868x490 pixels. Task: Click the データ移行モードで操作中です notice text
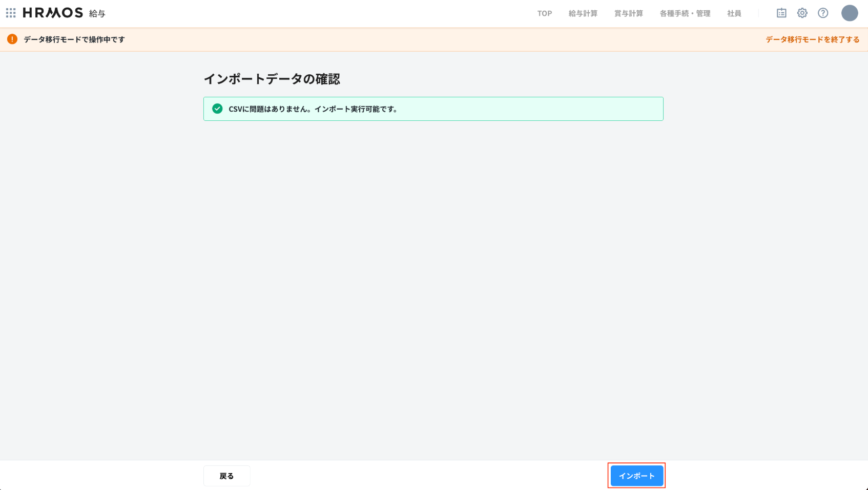tap(74, 39)
